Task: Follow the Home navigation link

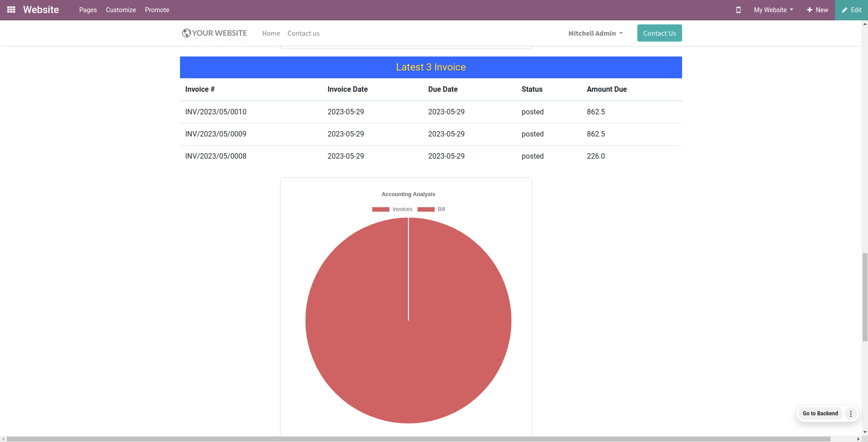Action: (271, 33)
